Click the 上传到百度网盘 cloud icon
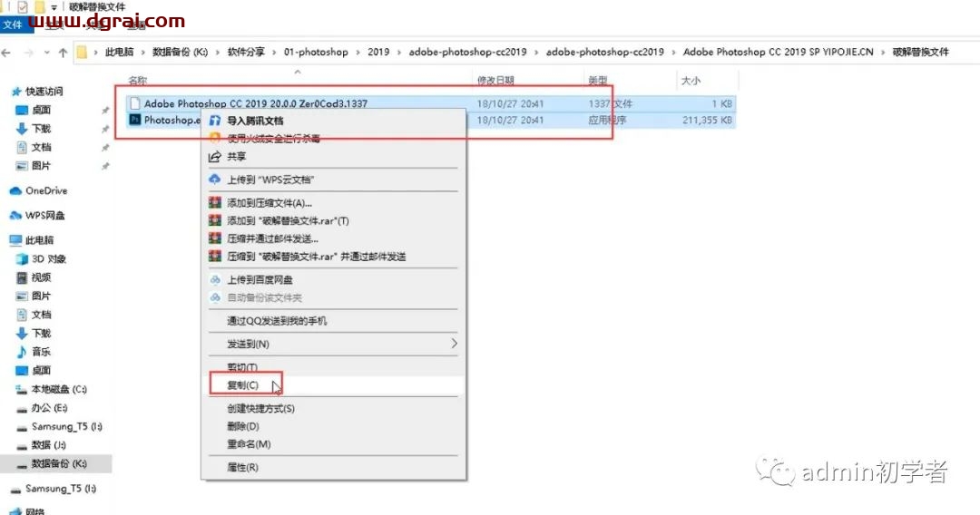 tap(215, 279)
